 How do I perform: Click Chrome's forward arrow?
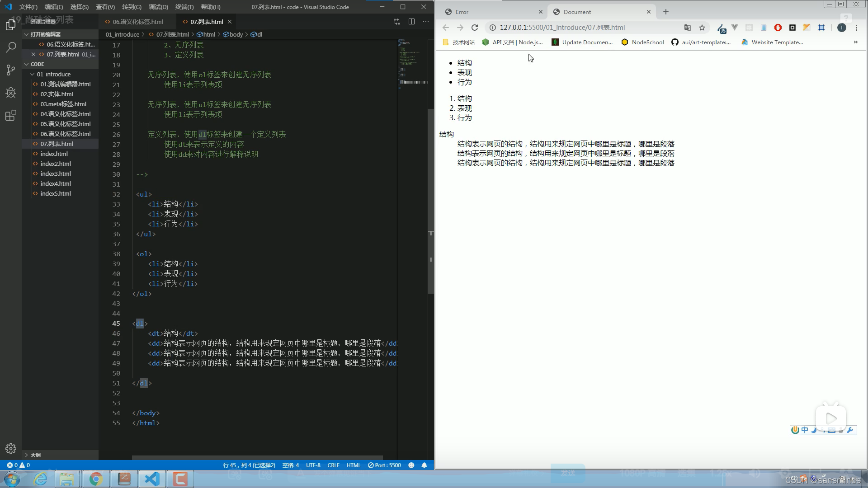460,28
